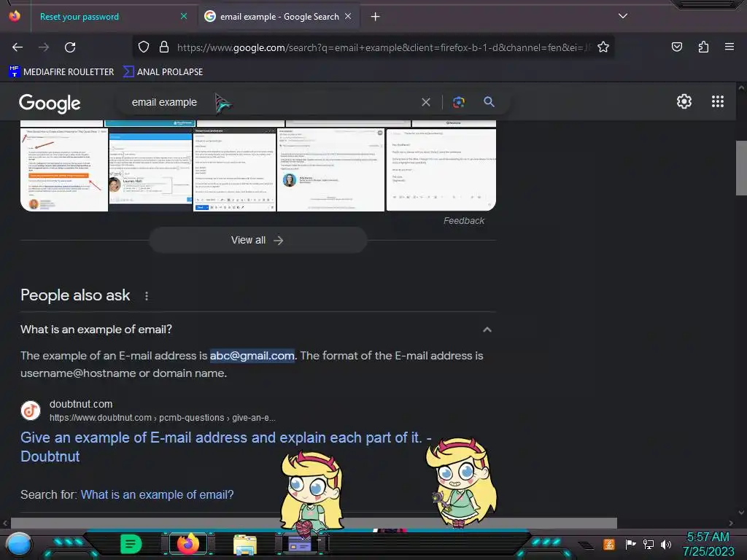747x560 pixels.
Task: Clear the search query with X
Action: click(426, 102)
